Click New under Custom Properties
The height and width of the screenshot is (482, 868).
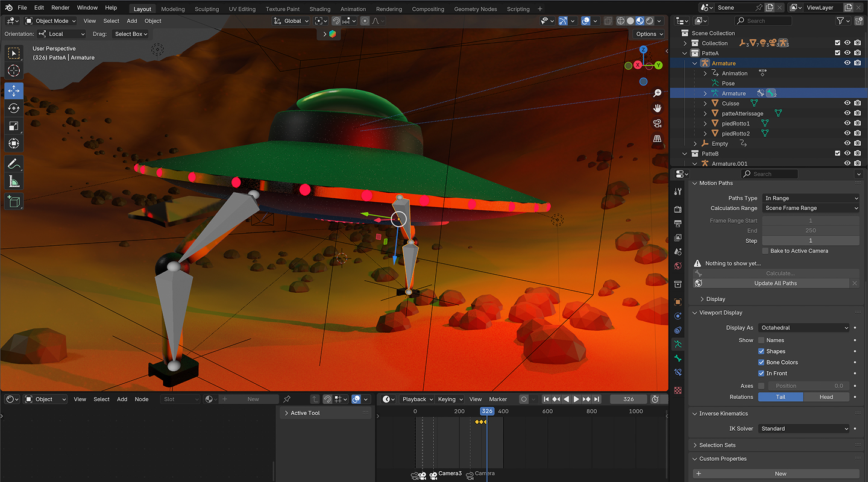click(x=776, y=474)
